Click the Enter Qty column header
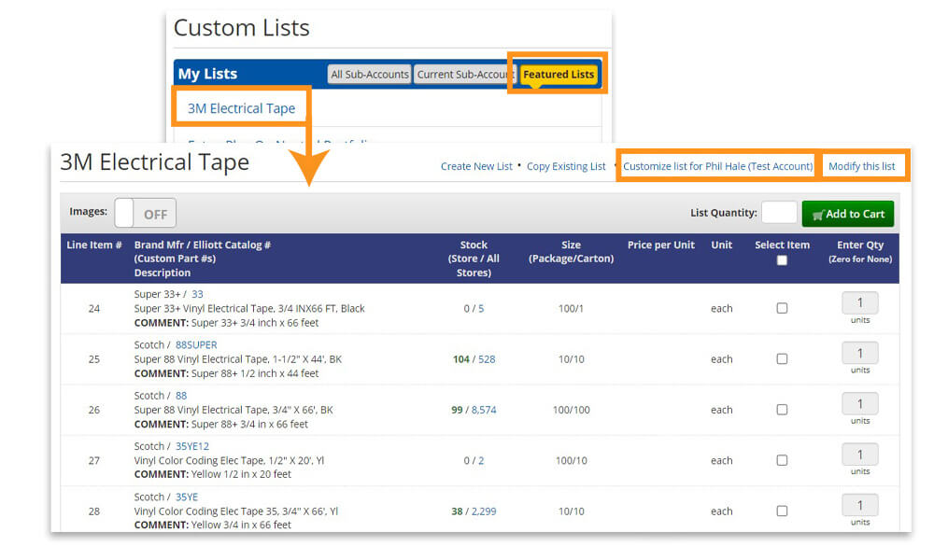This screenshot has width=934, height=560. tap(860, 251)
